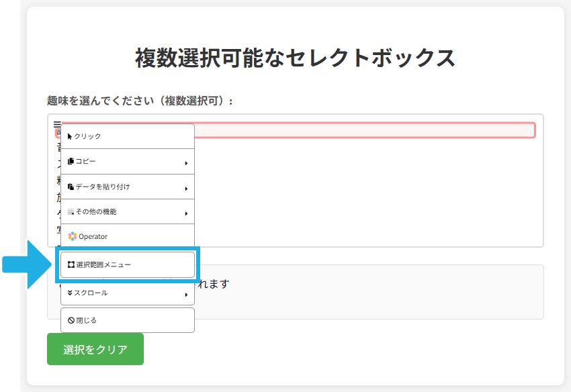
Task: Click the grid icon next to その他の機能
Action: (x=70, y=211)
